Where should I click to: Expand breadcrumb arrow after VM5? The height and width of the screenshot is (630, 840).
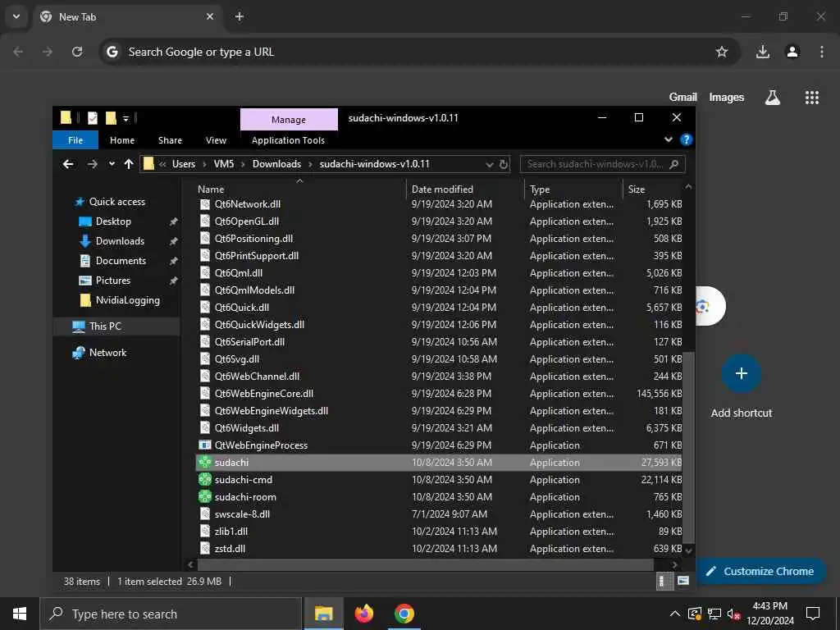(x=243, y=164)
